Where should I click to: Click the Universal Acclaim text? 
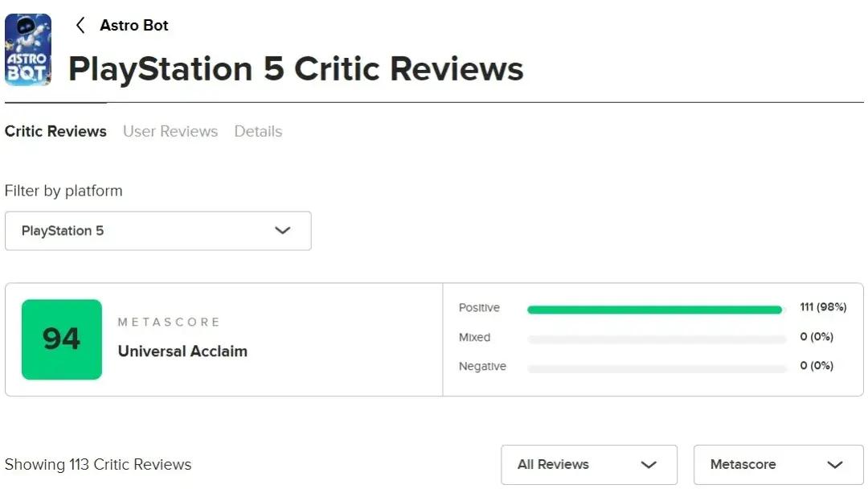click(182, 351)
